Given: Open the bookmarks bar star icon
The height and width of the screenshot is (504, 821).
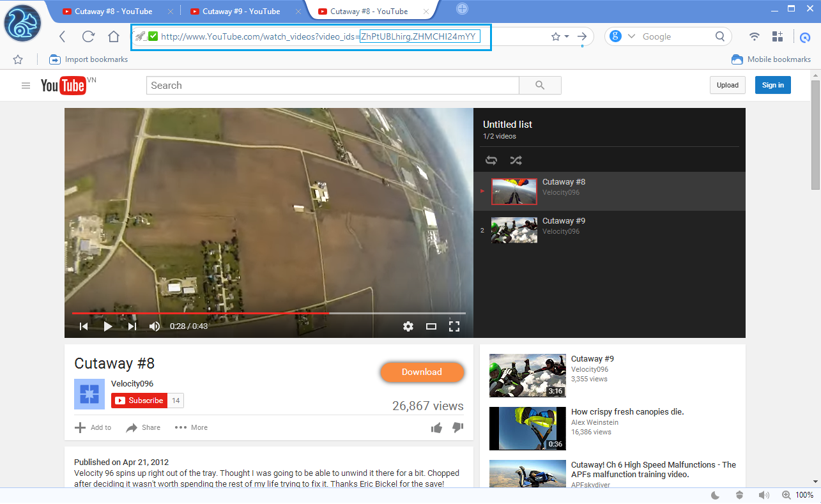Looking at the screenshot, I should pyautogui.click(x=18, y=59).
